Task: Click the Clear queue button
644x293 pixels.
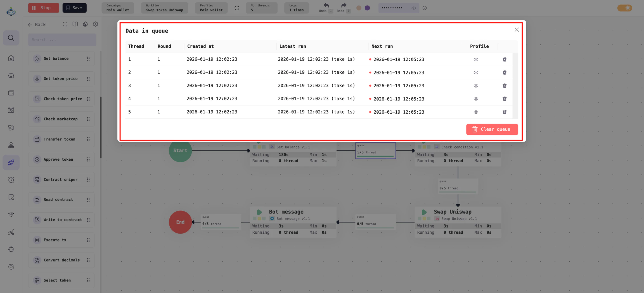Action: (x=492, y=129)
